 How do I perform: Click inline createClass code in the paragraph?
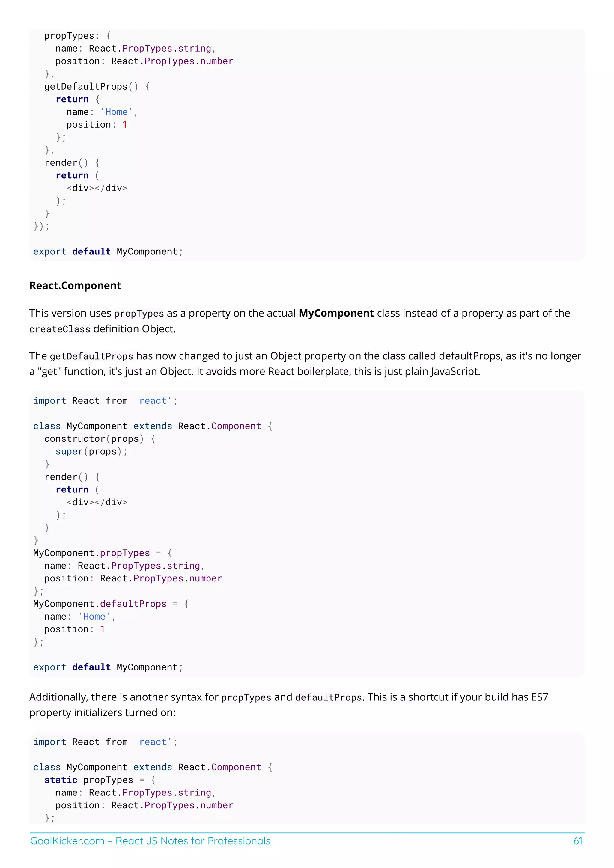60,329
